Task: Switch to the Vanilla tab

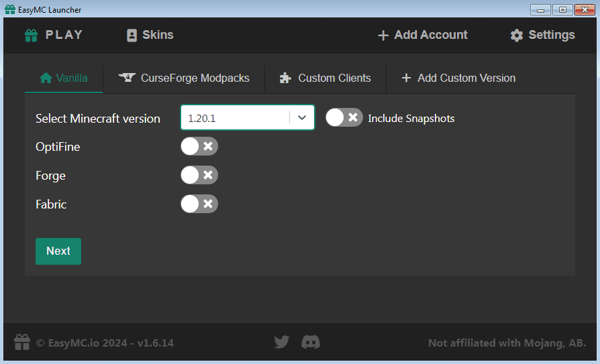Action: tap(64, 78)
